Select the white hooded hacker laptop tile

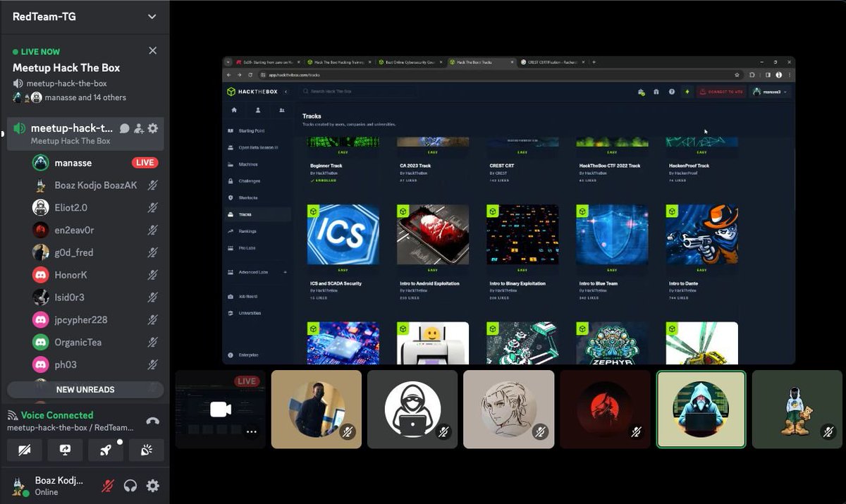[x=412, y=410]
